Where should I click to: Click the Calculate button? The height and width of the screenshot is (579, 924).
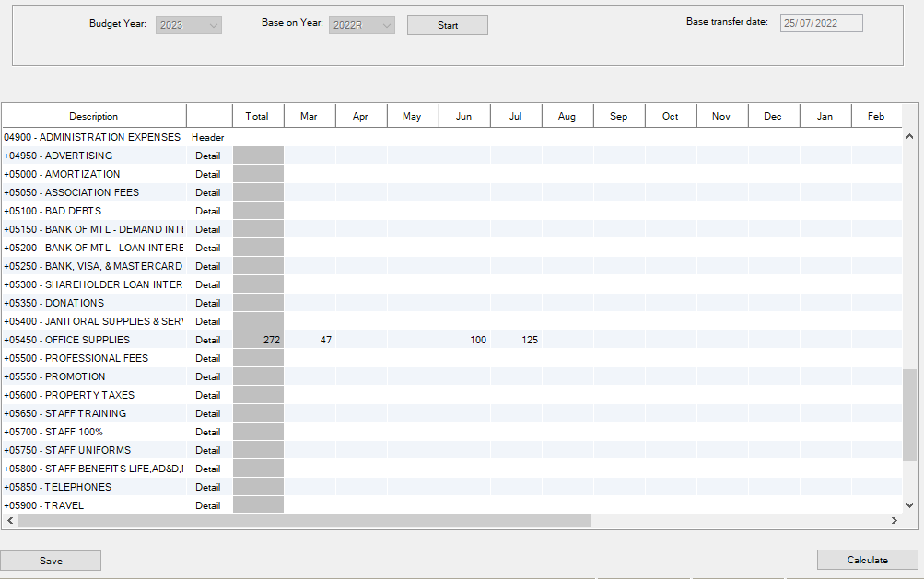tap(867, 560)
